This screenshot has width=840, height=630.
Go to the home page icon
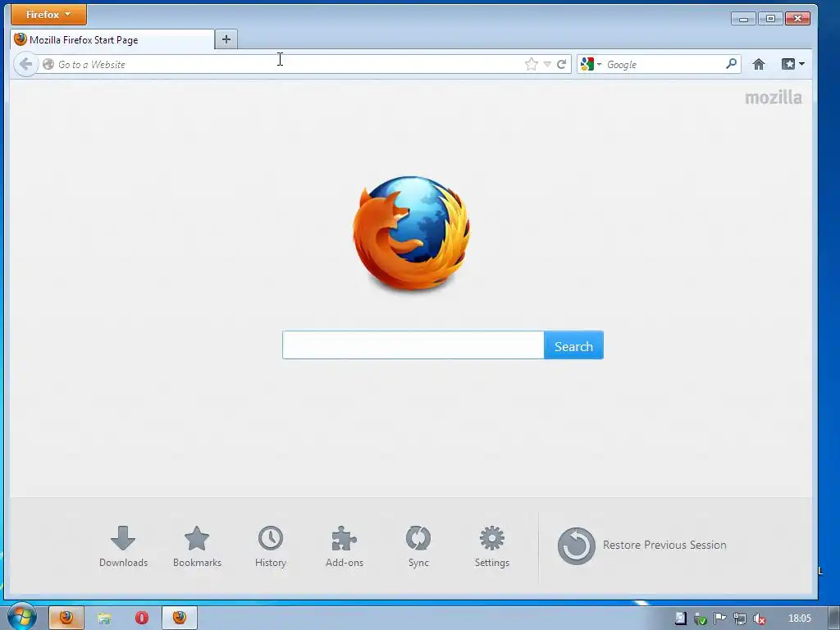point(759,64)
